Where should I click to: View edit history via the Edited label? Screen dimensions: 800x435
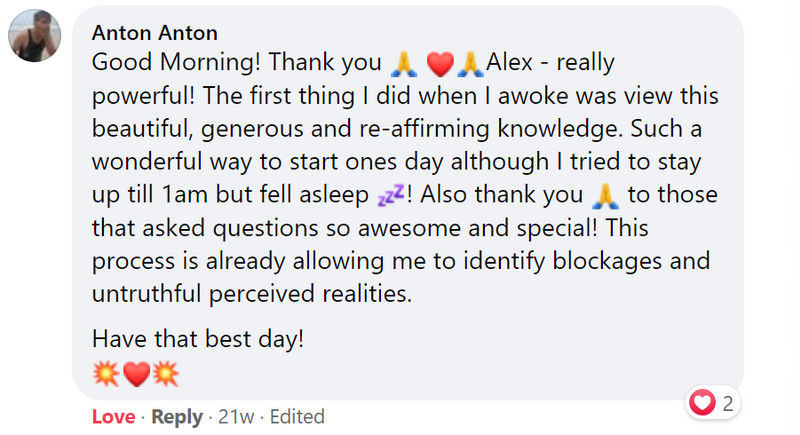point(296,416)
